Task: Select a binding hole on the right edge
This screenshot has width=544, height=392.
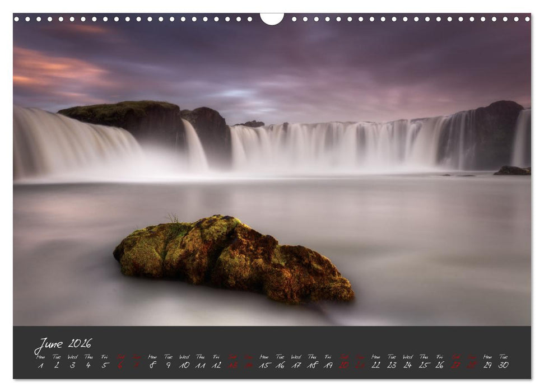Action: [528, 20]
